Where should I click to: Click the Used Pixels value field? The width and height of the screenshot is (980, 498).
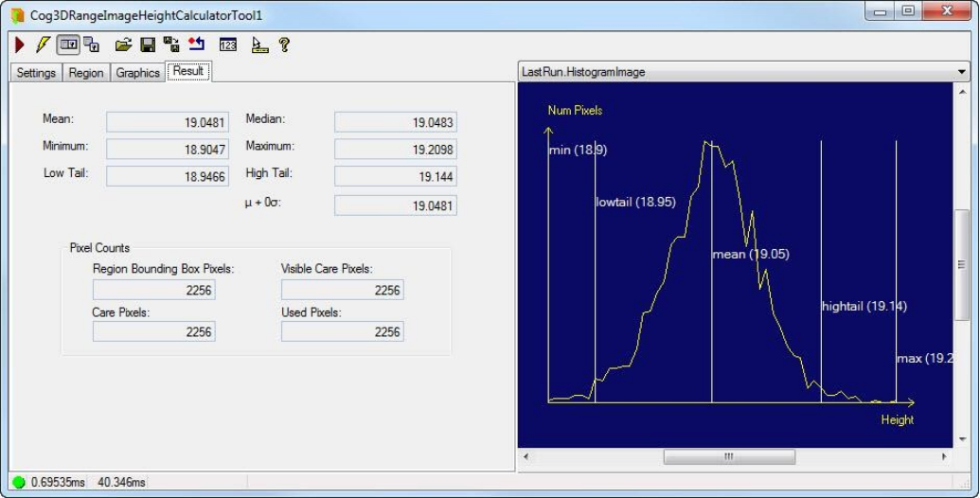coord(343,331)
